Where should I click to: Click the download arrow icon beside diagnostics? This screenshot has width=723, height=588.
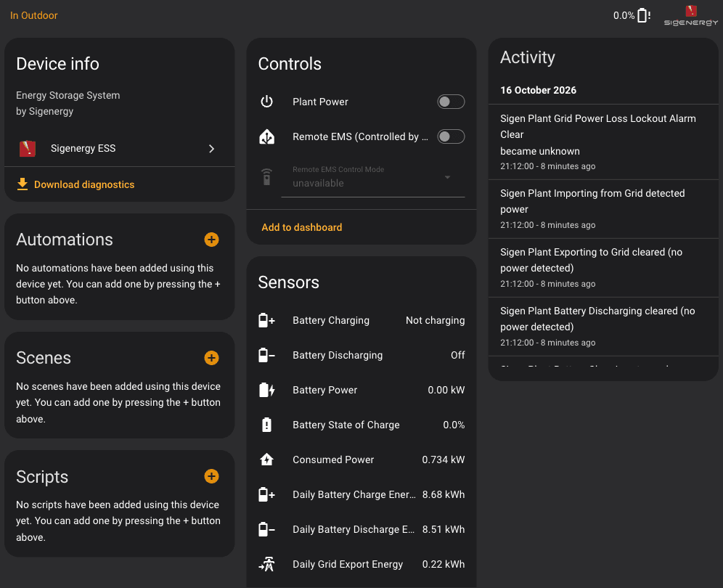[22, 184]
